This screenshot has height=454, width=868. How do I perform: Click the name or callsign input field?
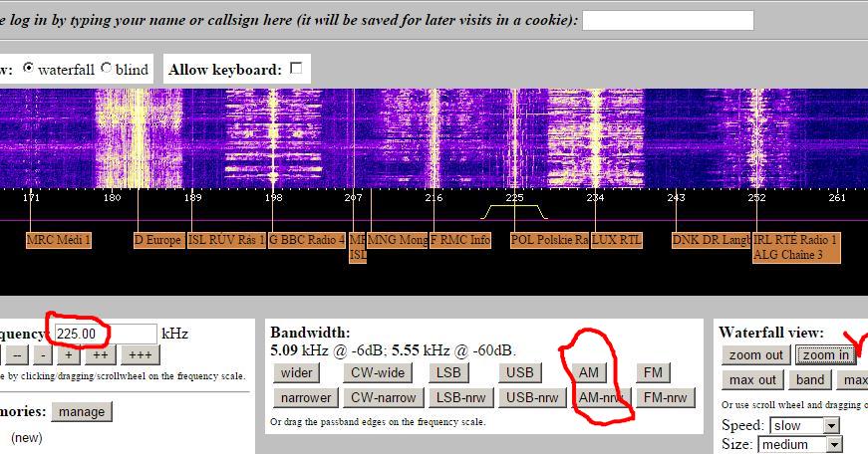click(x=668, y=21)
